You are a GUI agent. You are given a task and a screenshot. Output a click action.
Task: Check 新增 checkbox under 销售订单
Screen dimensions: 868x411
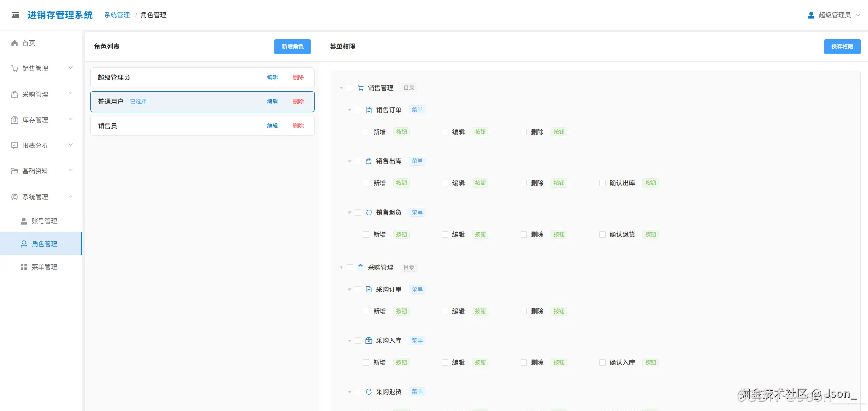coord(366,132)
